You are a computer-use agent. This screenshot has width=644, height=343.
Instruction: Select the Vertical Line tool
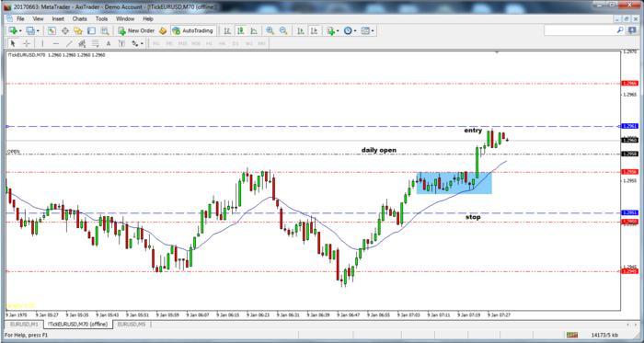click(42, 43)
